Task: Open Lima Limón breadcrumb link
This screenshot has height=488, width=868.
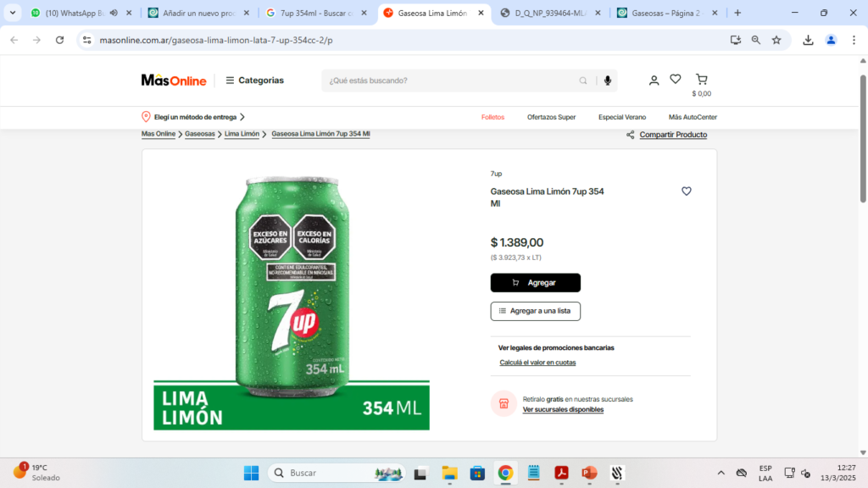Action: [242, 134]
